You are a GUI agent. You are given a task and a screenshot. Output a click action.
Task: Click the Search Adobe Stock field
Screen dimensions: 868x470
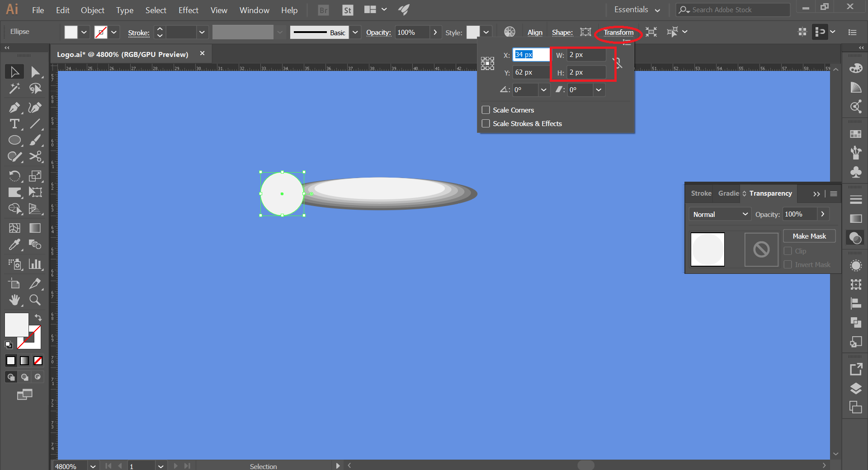point(732,9)
